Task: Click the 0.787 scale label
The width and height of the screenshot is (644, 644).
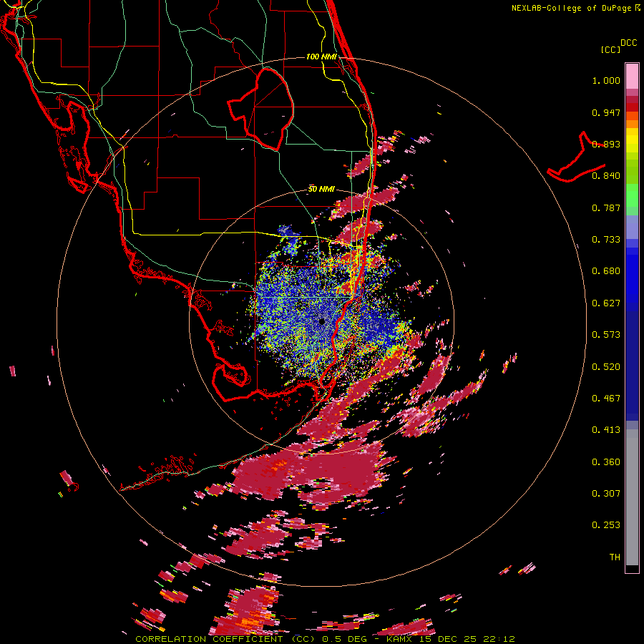Action: (606, 208)
